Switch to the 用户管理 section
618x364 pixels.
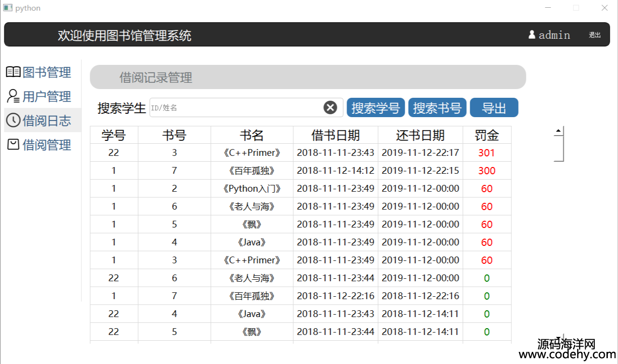pos(47,97)
